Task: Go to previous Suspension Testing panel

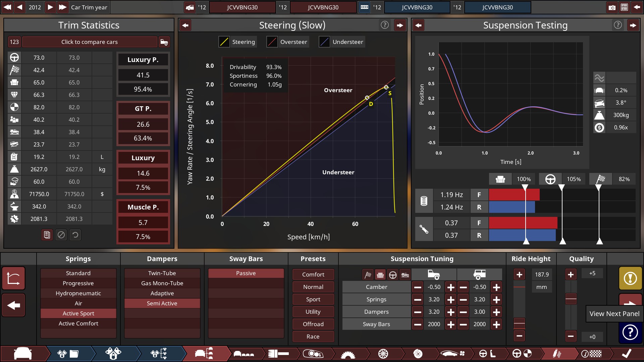Action: [418, 25]
